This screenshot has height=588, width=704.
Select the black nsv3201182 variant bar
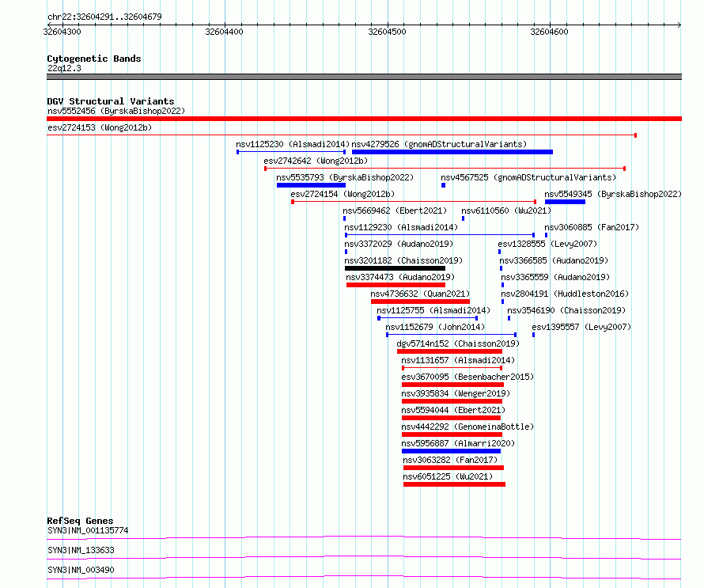pos(395,268)
